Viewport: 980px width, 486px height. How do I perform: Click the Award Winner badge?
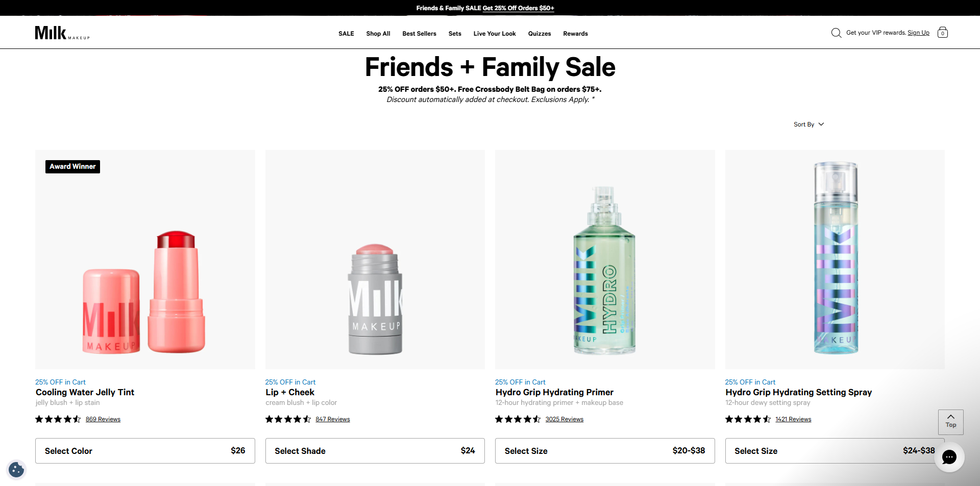[x=72, y=167]
